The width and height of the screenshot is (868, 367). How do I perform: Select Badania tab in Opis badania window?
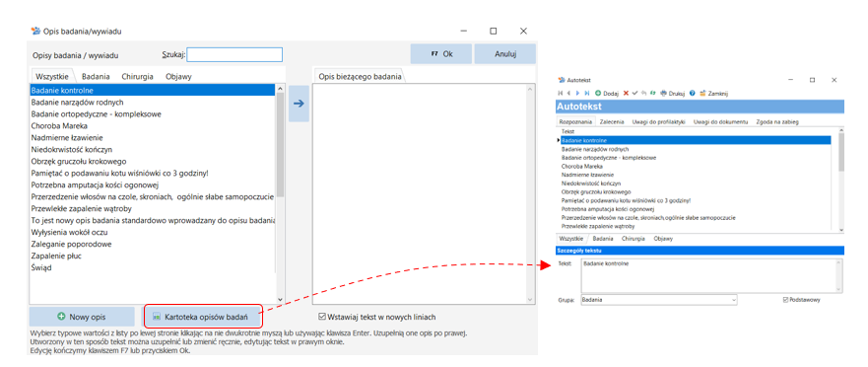(96, 77)
